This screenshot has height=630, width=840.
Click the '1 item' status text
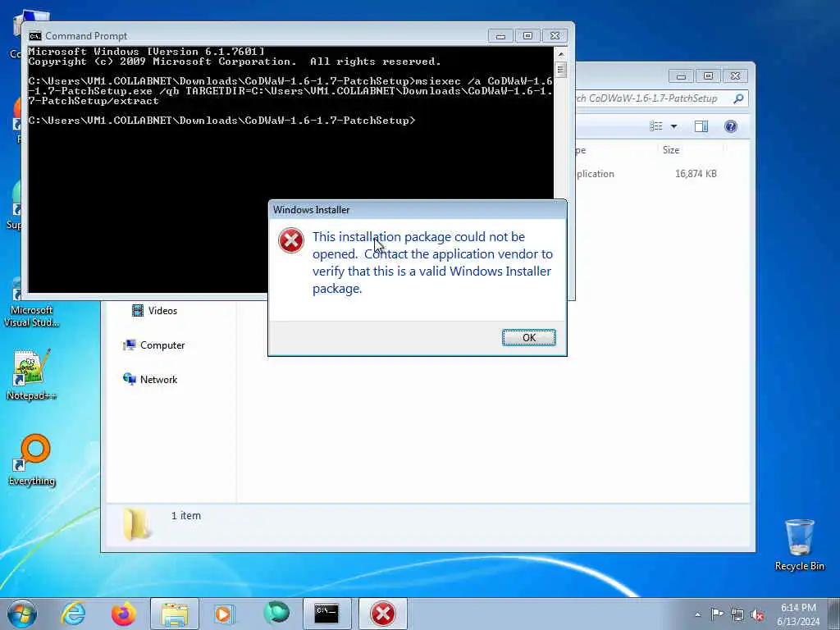point(186,515)
